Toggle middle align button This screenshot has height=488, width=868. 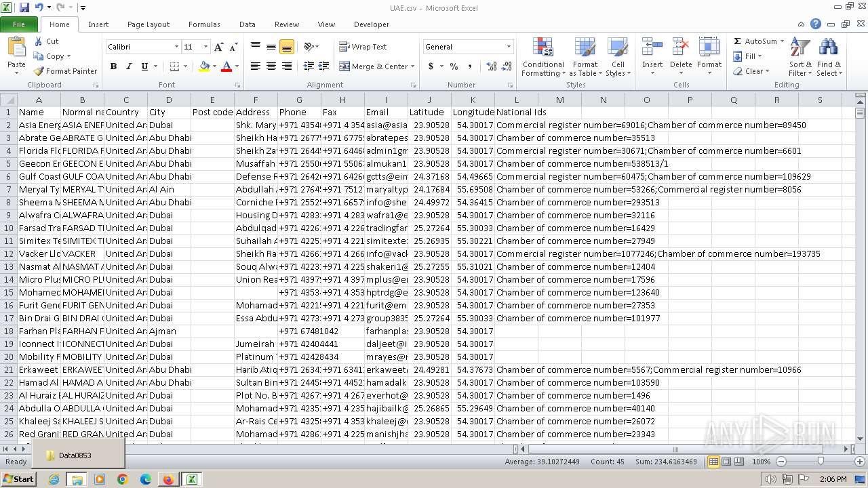(271, 47)
